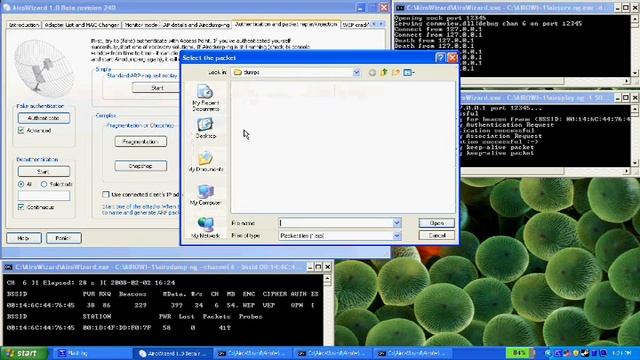Click the airserv-ng console title bar icon
Image resolution: width=640 pixels, height=360 pixels.
400,8
